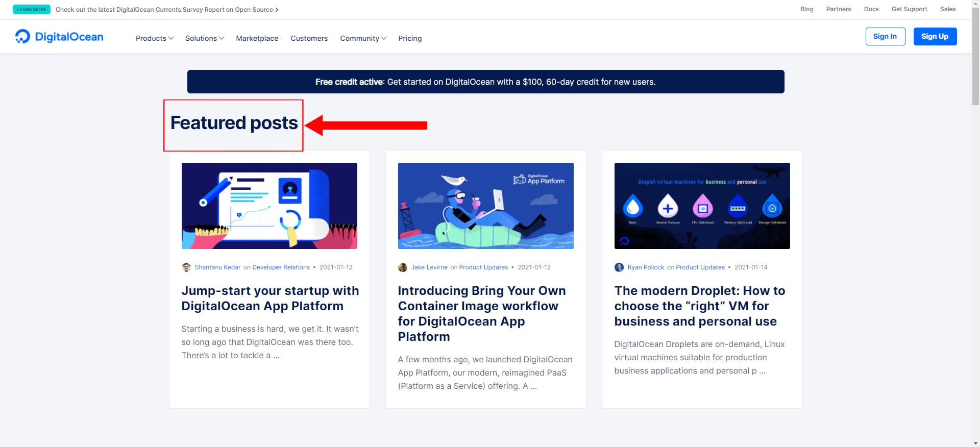The image size is (980, 447).
Task: Open Shantanu Kedar's author avatar
Action: [x=186, y=267]
